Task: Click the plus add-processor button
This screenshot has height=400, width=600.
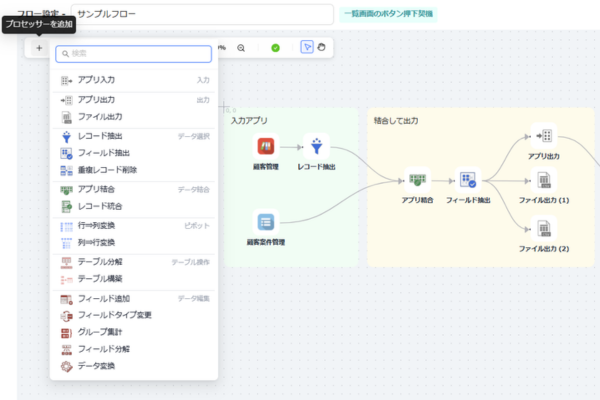Action: [x=39, y=48]
